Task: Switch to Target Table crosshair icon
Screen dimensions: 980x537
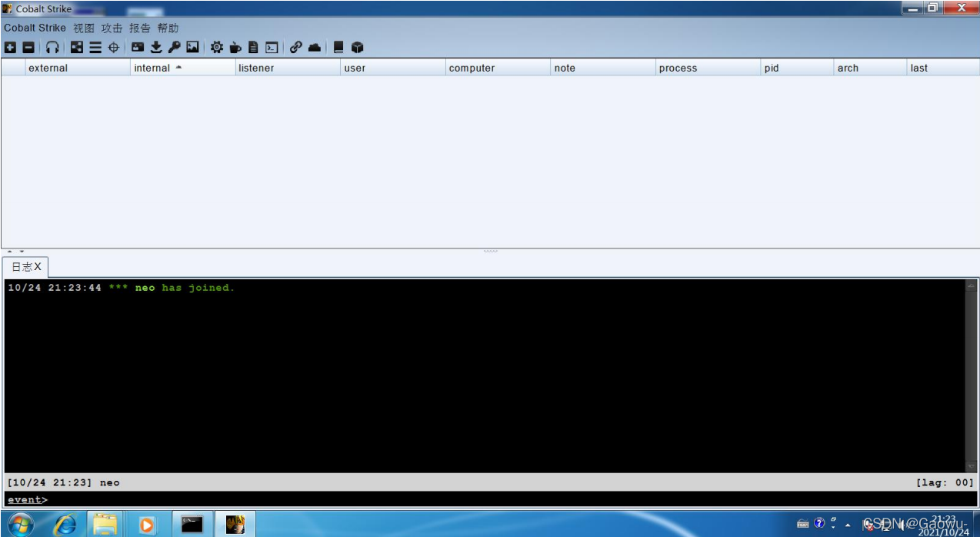Action: click(x=114, y=48)
